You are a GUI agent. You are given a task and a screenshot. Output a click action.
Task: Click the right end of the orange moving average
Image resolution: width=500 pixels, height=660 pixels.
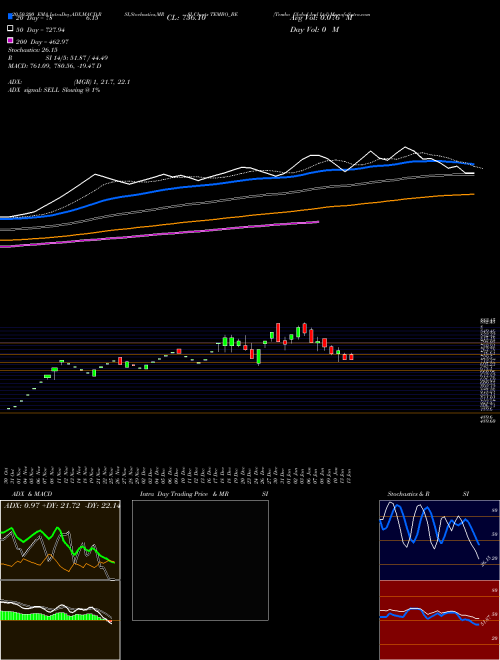pos(473,194)
